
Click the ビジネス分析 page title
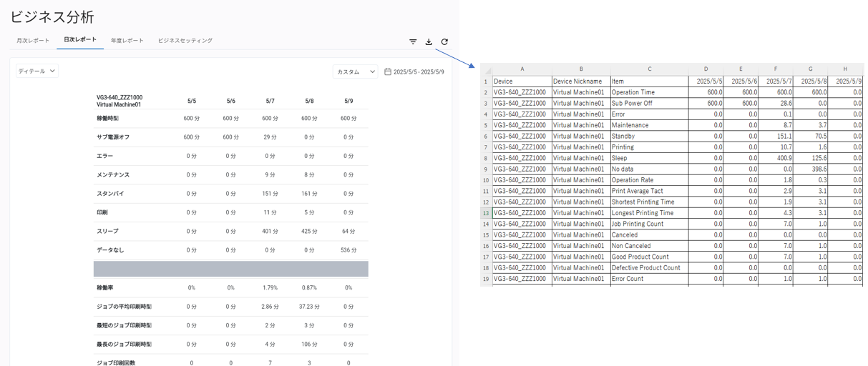pos(52,16)
